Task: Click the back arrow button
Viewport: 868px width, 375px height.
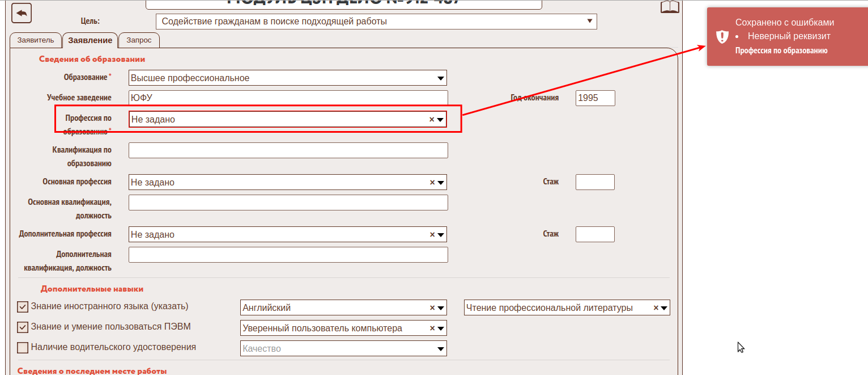Action: (22, 13)
